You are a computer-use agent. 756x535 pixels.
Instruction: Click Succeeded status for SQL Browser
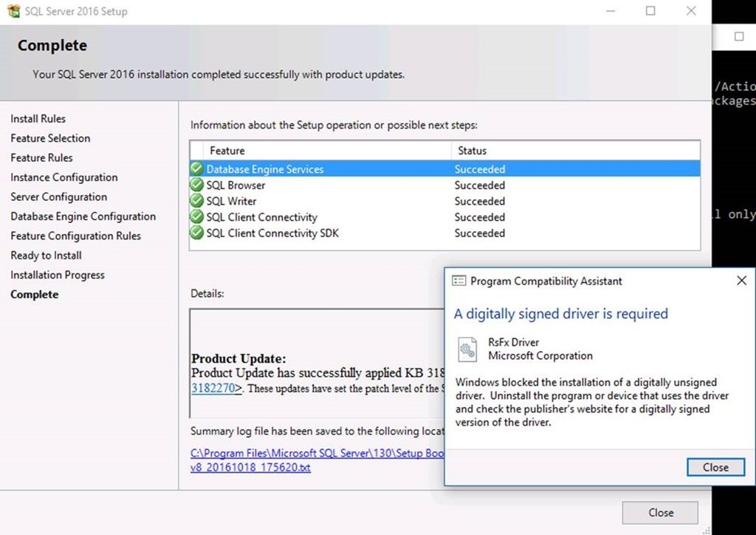[x=480, y=185]
